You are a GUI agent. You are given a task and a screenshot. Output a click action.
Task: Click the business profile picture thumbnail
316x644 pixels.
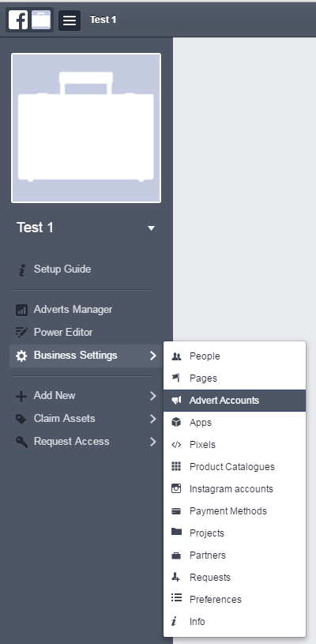pyautogui.click(x=86, y=128)
